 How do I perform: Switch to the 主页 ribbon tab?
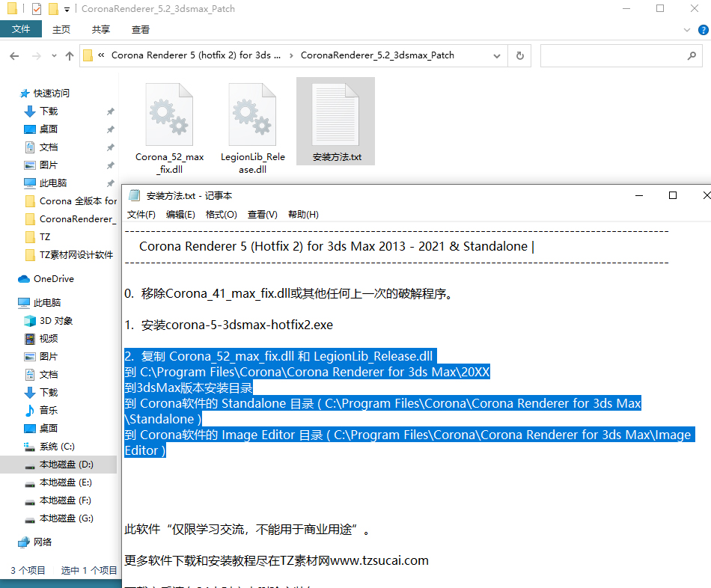[61, 30]
